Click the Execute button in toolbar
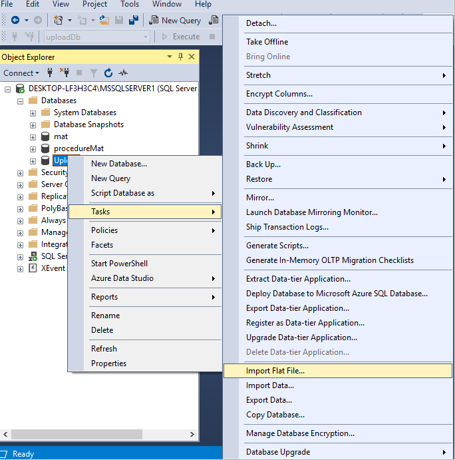This screenshot has width=455, height=460. [x=181, y=37]
